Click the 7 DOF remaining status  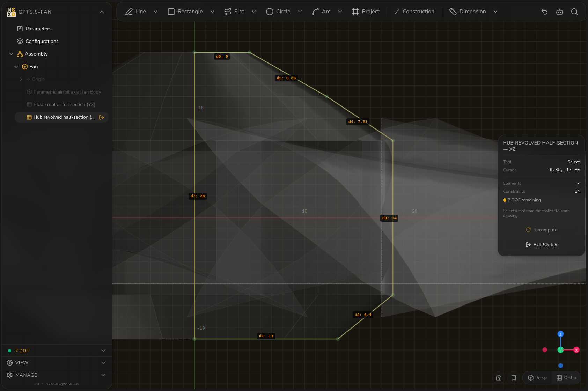522,200
